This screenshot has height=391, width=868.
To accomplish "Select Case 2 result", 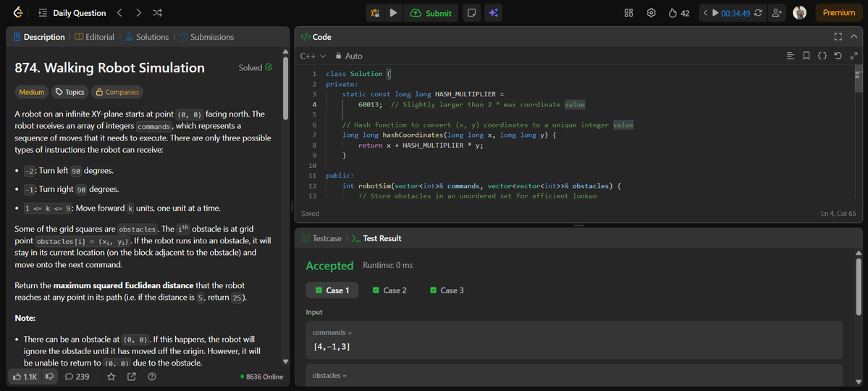I will click(389, 290).
